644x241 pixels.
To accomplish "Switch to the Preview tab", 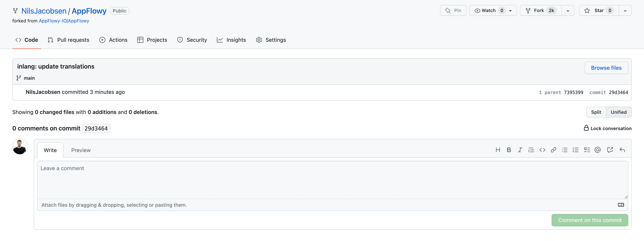I will (81, 150).
